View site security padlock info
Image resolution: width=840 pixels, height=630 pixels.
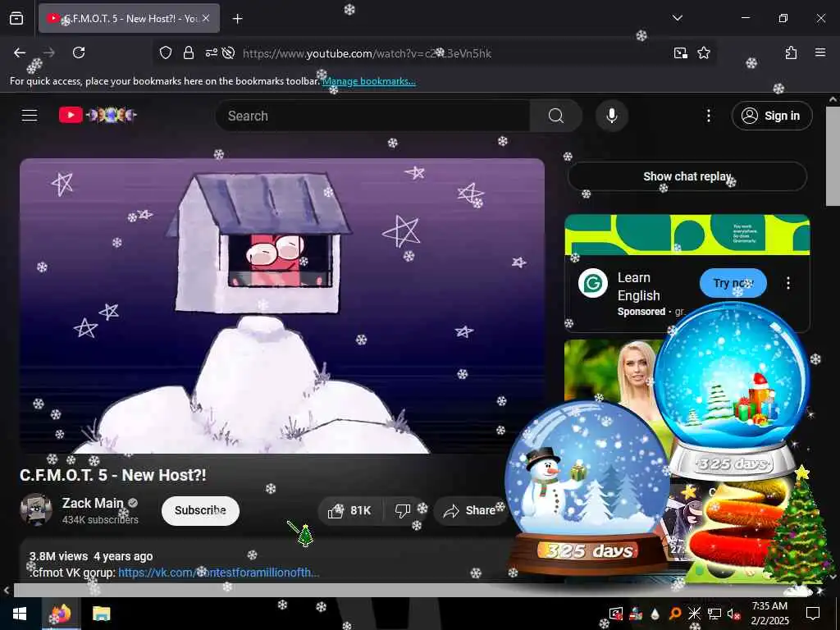[x=188, y=53]
